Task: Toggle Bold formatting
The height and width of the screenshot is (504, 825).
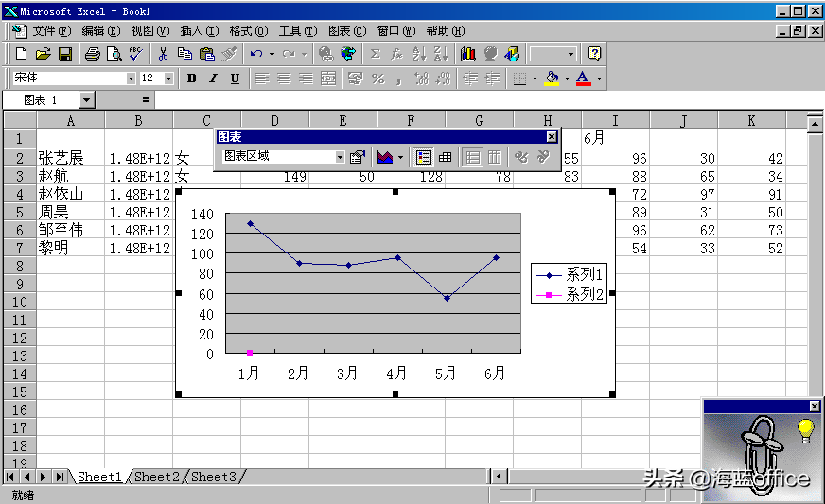Action: pos(191,78)
